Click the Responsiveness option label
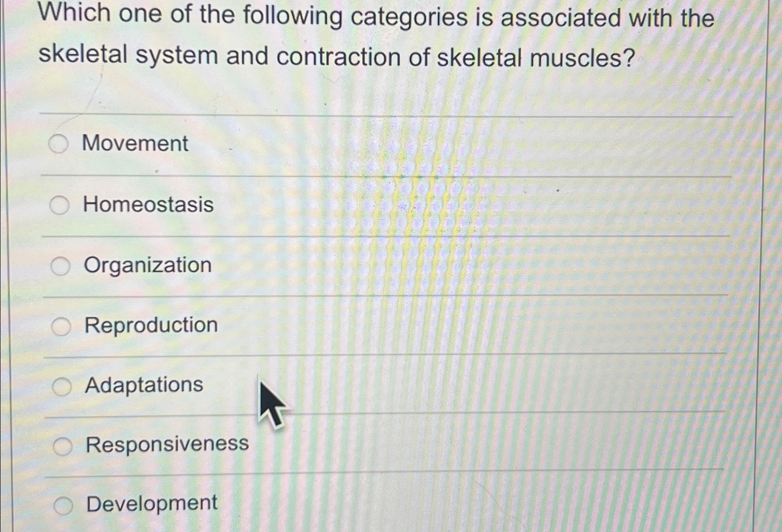This screenshot has height=532, width=782. click(x=165, y=444)
